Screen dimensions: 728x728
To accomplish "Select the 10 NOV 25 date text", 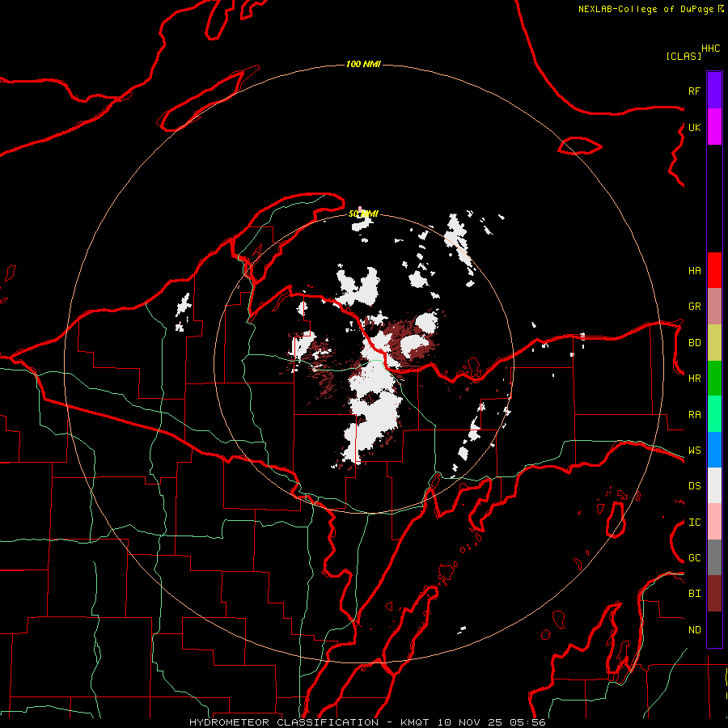I will tap(469, 722).
